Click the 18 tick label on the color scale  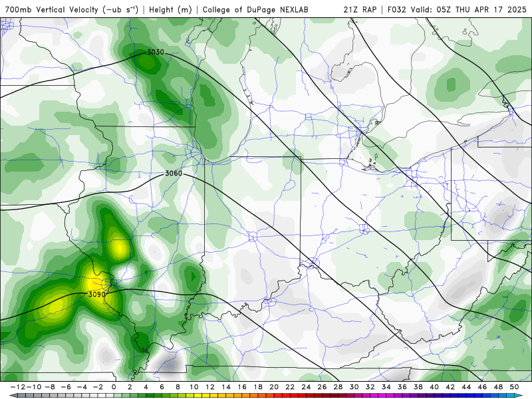(258, 387)
